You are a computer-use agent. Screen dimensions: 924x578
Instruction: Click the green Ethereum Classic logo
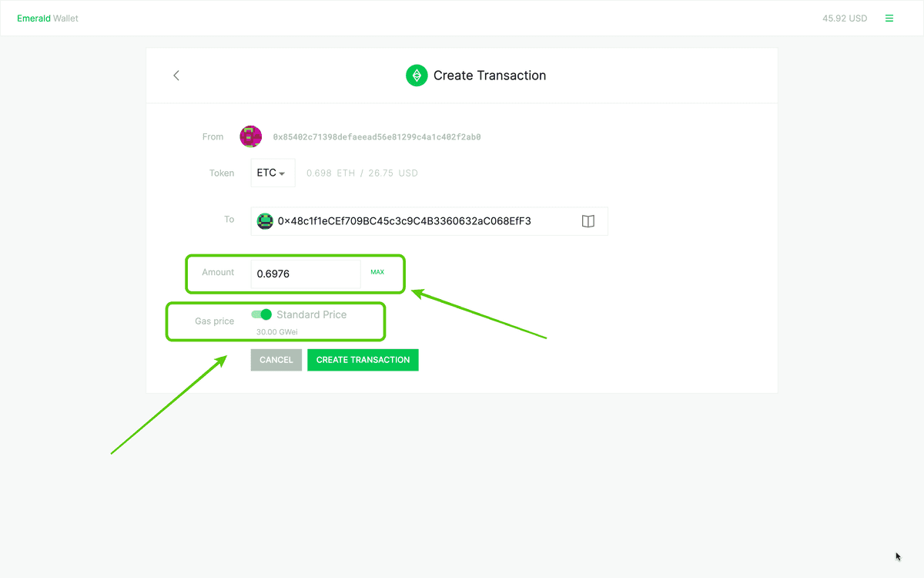pyautogui.click(x=417, y=76)
